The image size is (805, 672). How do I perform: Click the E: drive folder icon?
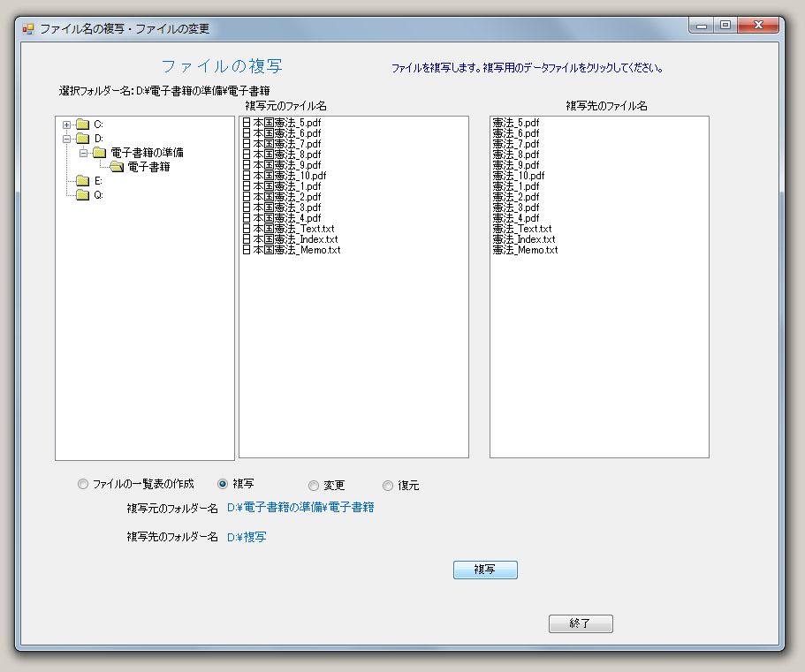pos(82,181)
